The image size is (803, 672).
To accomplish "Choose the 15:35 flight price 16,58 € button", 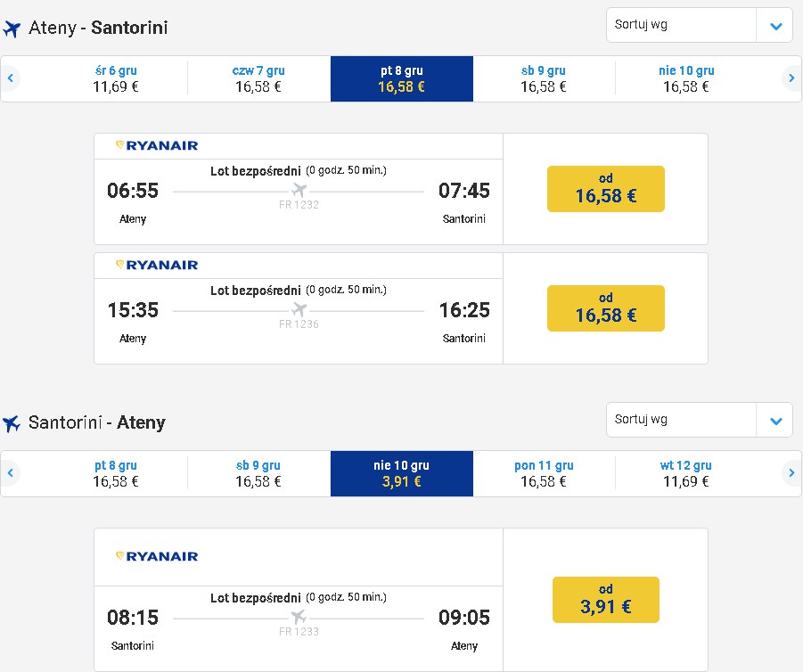I will click(606, 308).
